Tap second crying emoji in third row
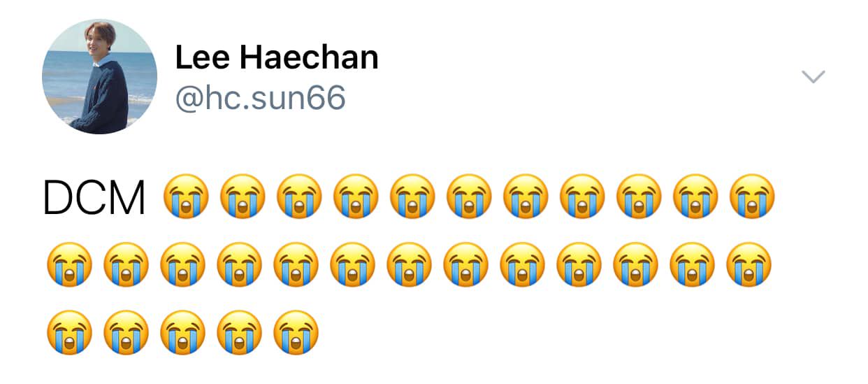Viewport: 868px width, 384px height. point(126,332)
